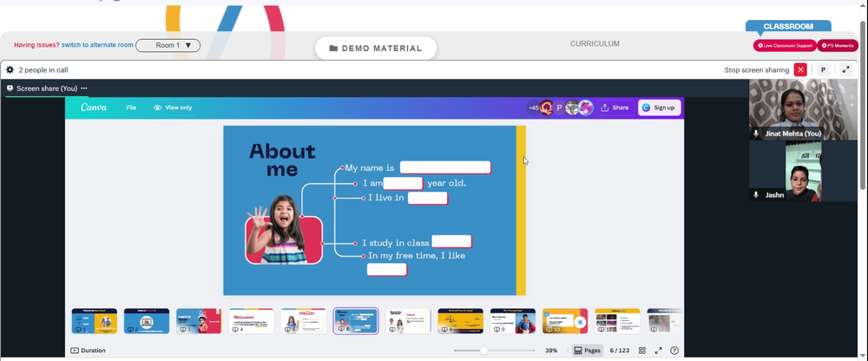This screenshot has width=868, height=361.
Task: Click PS Moments button
Action: [x=838, y=45]
